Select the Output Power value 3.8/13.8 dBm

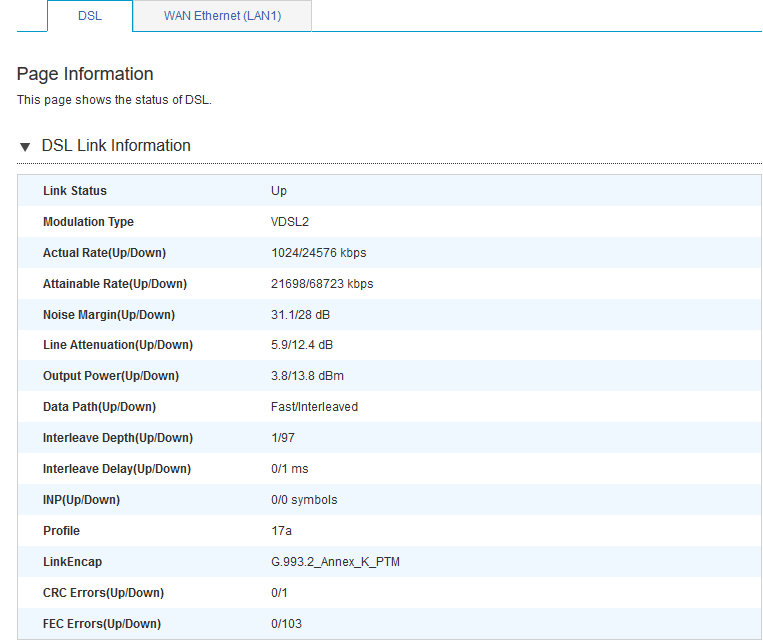pyautogui.click(x=306, y=376)
